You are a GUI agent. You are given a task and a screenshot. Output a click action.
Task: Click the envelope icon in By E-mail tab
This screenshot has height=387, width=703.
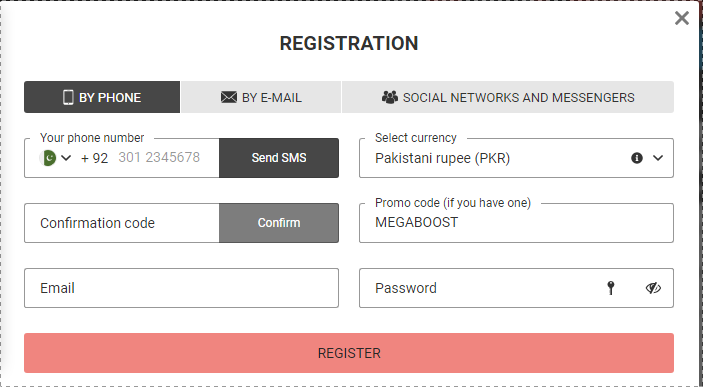tap(229, 97)
